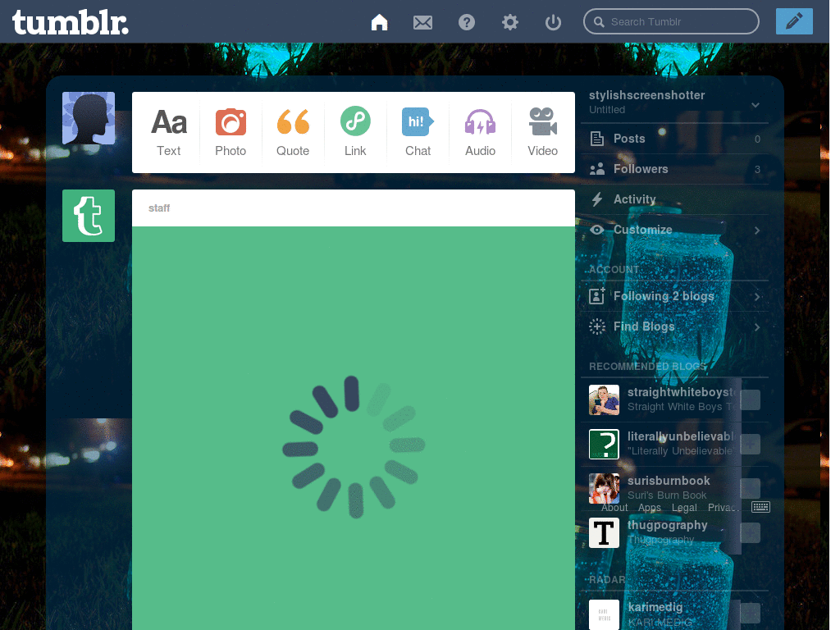The width and height of the screenshot is (840, 630).
Task: Click the Following 2 blogs chevron
Action: click(757, 296)
